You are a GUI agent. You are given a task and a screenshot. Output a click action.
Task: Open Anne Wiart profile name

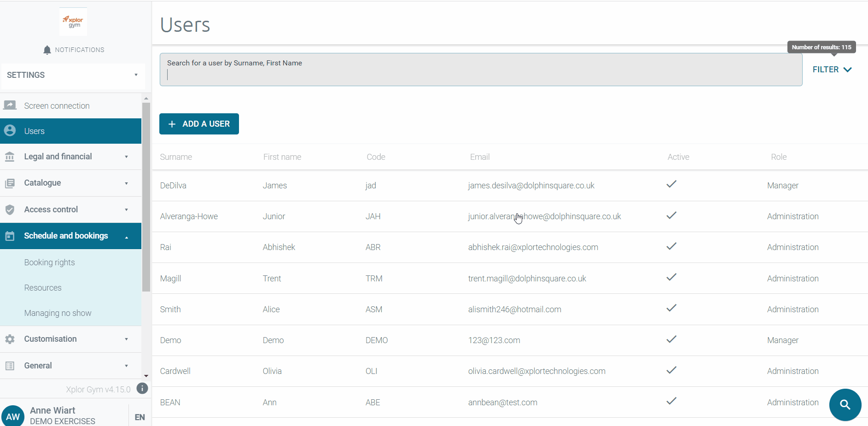(52, 410)
